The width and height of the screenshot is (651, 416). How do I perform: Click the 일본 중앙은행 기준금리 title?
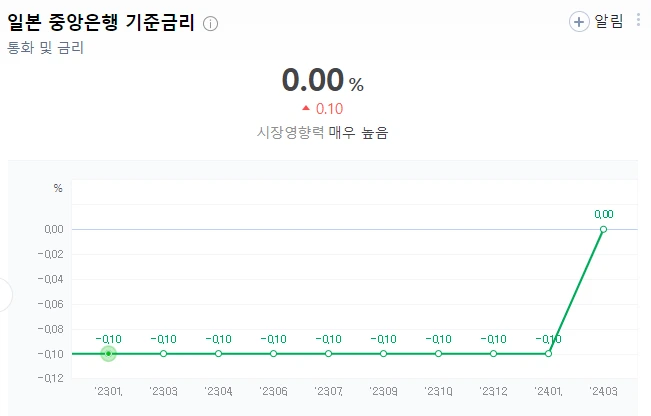coord(101,22)
